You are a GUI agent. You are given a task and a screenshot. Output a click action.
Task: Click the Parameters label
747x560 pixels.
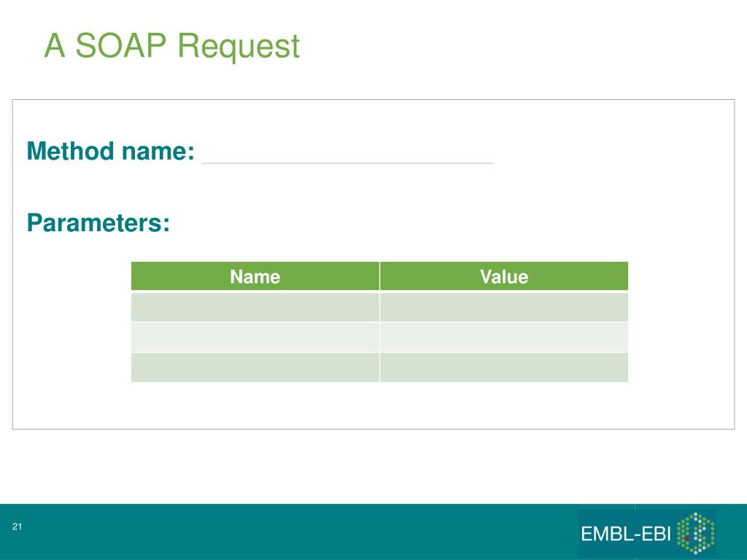pyautogui.click(x=98, y=222)
